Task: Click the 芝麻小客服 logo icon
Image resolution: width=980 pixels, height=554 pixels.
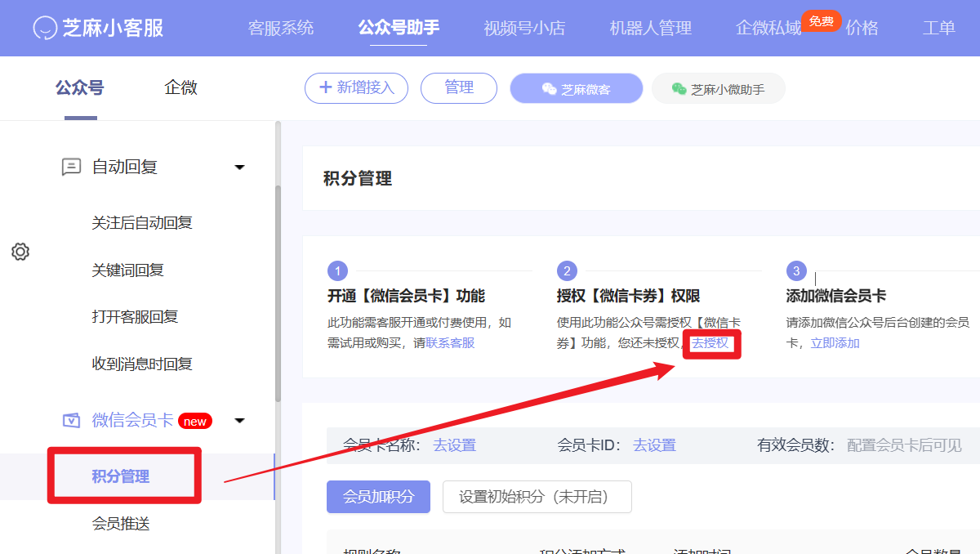Action: click(45, 28)
